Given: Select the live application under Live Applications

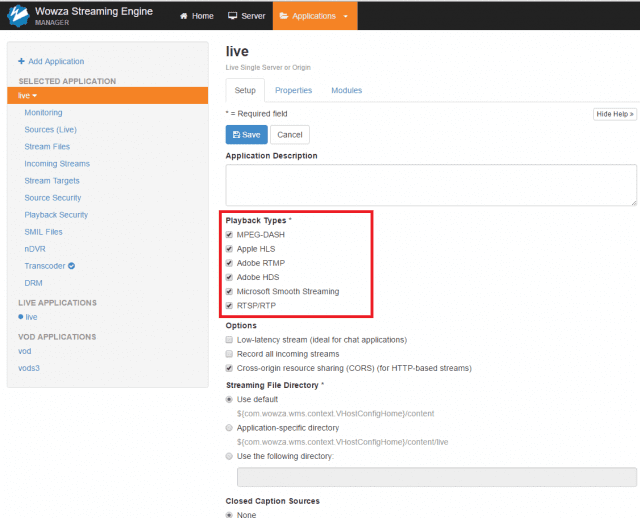Looking at the screenshot, I should (x=31, y=317).
